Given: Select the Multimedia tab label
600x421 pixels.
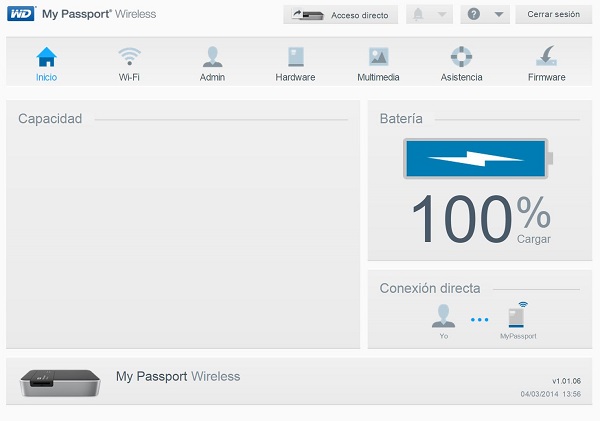Looking at the screenshot, I should 378,77.
